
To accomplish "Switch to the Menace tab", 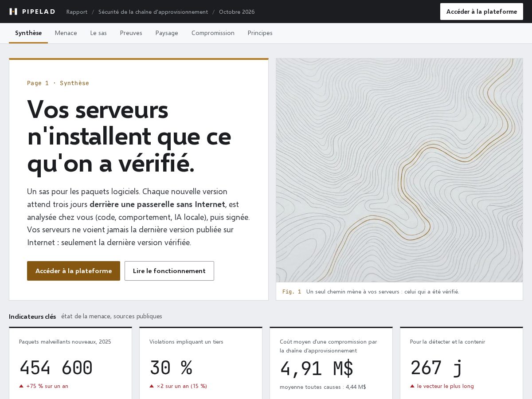I will [x=66, y=33].
